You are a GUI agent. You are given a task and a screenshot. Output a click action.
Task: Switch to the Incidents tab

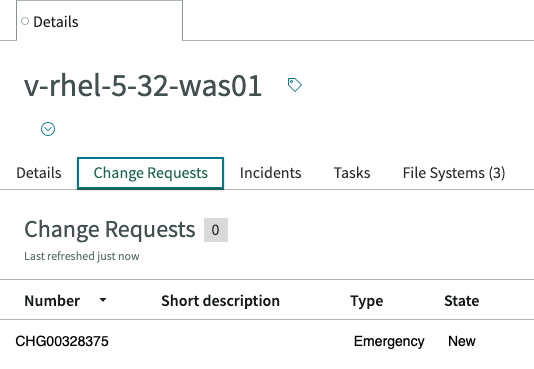click(x=270, y=173)
